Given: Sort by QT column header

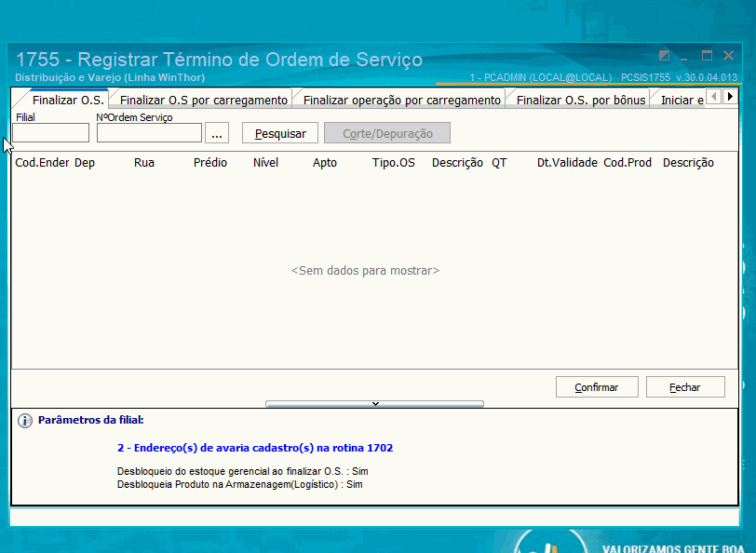Looking at the screenshot, I should coord(499,163).
